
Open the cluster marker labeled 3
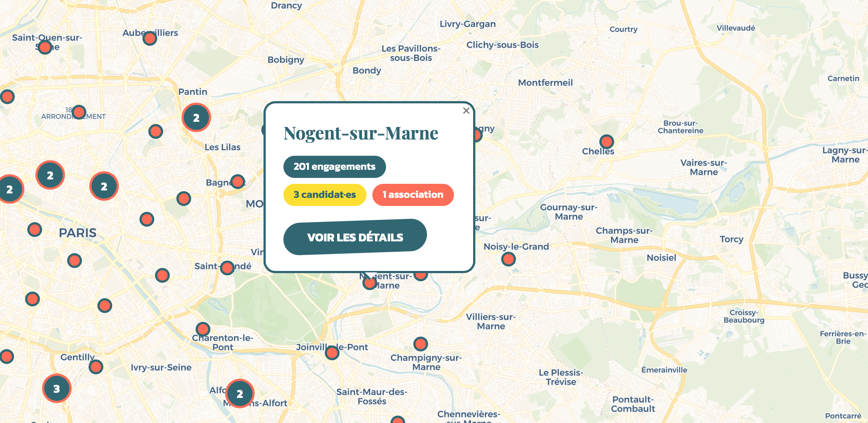(x=56, y=388)
